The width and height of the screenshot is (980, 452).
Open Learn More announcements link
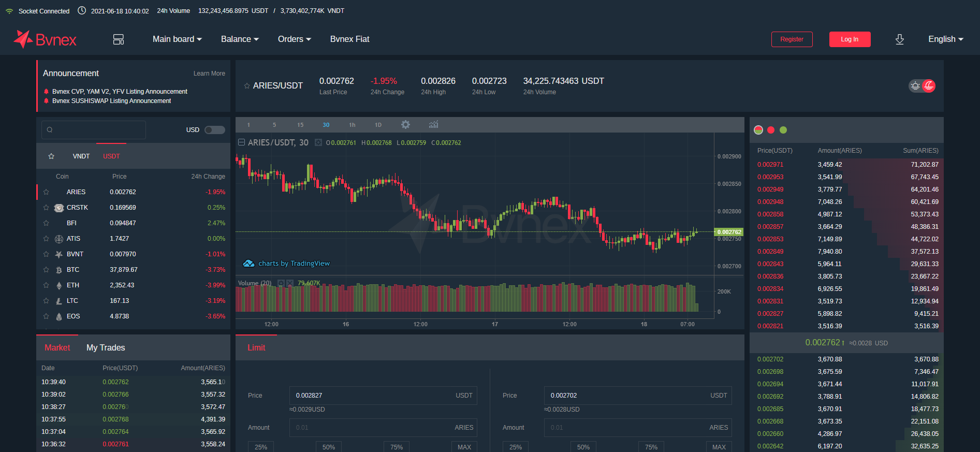point(209,74)
